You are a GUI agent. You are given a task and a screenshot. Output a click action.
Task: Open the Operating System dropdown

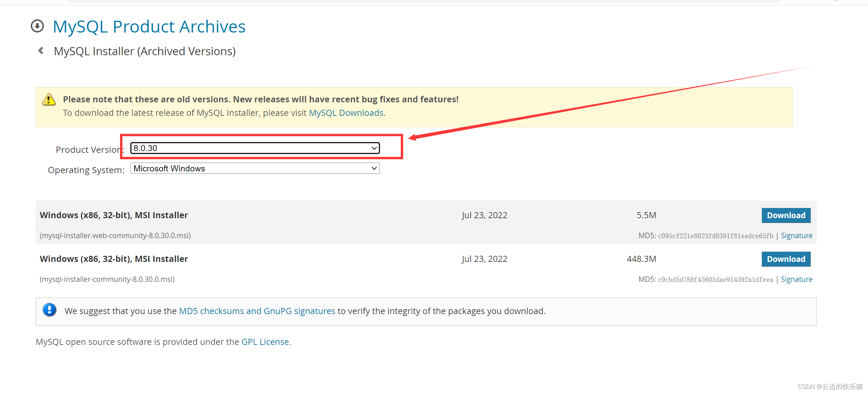click(x=255, y=168)
